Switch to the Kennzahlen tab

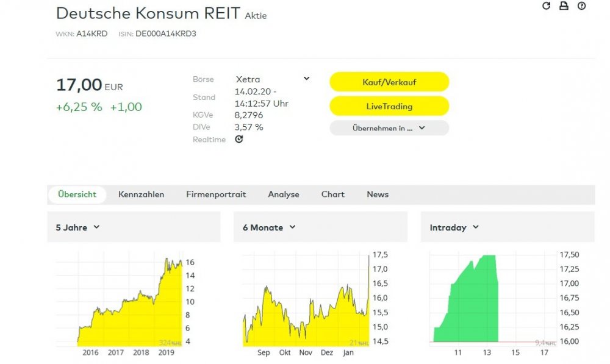coord(141,194)
